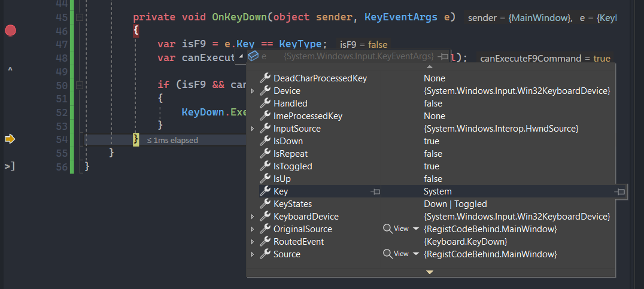Expand the Device property

[253, 91]
